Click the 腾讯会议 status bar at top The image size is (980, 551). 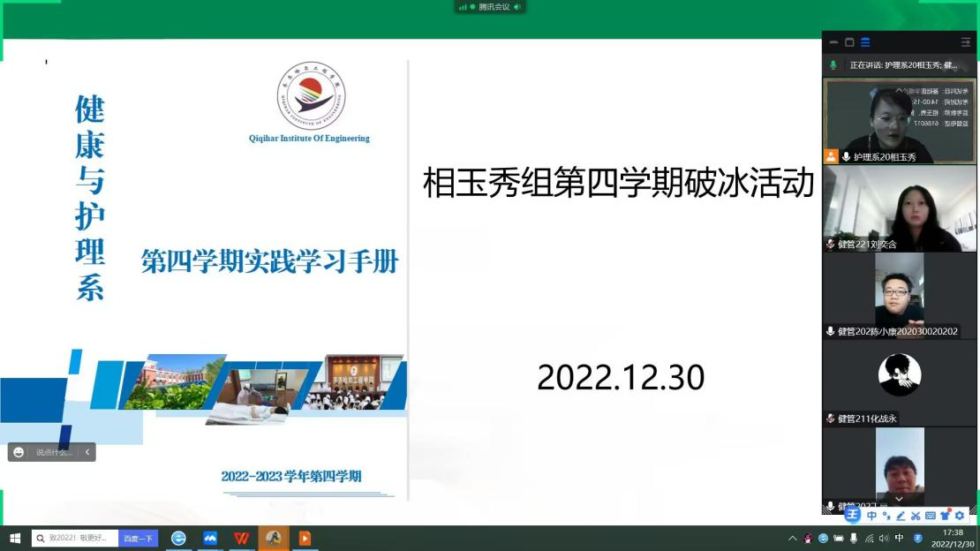pyautogui.click(x=489, y=7)
